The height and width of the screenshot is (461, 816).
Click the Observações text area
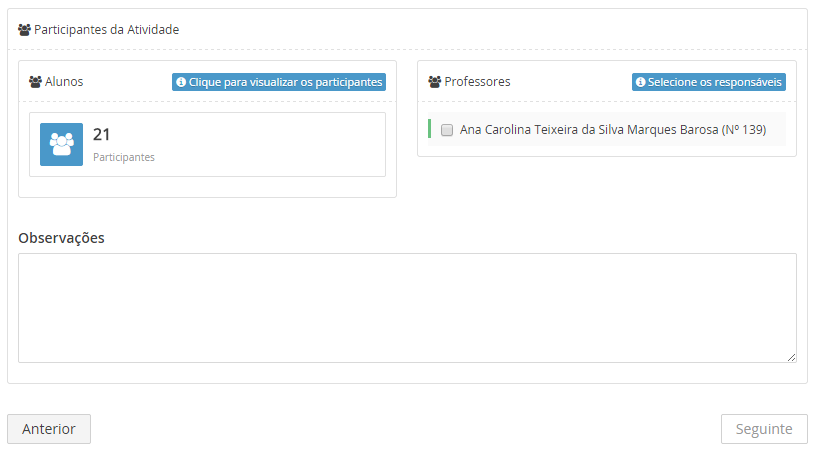[407, 307]
